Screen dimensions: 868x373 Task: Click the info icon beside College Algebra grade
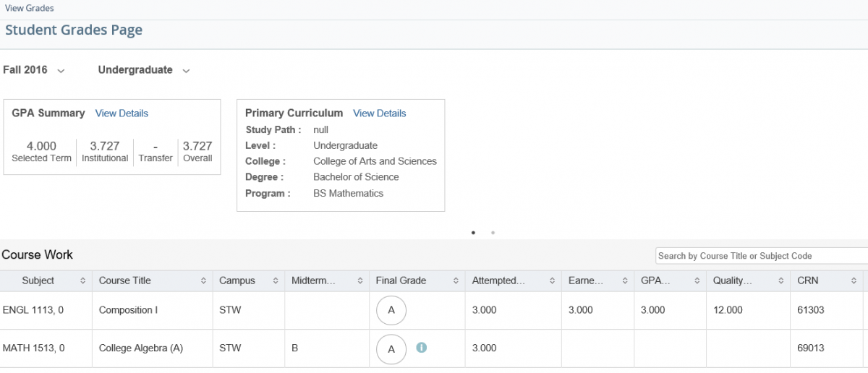click(x=422, y=348)
